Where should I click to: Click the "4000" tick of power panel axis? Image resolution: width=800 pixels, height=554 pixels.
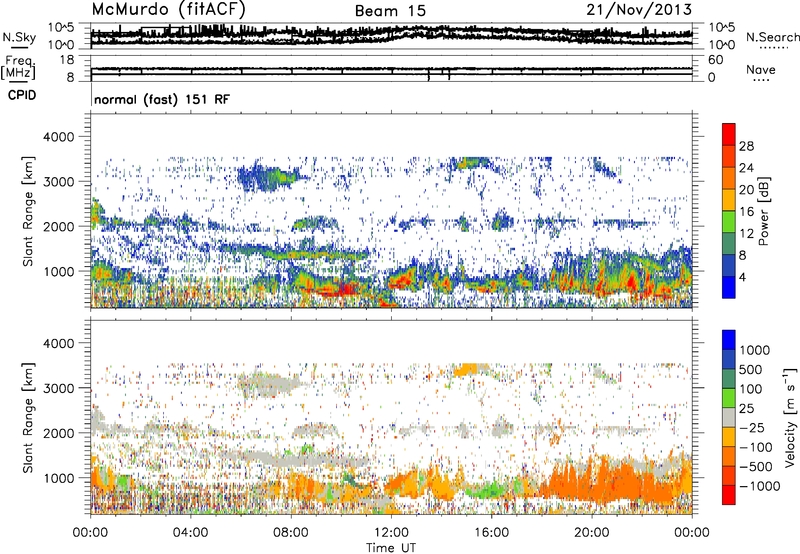click(57, 137)
